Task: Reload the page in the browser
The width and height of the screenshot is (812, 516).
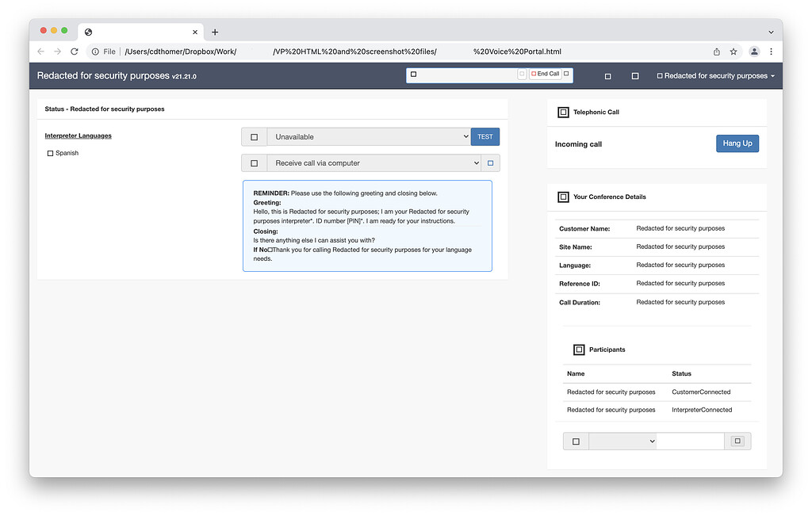Action: (75, 52)
